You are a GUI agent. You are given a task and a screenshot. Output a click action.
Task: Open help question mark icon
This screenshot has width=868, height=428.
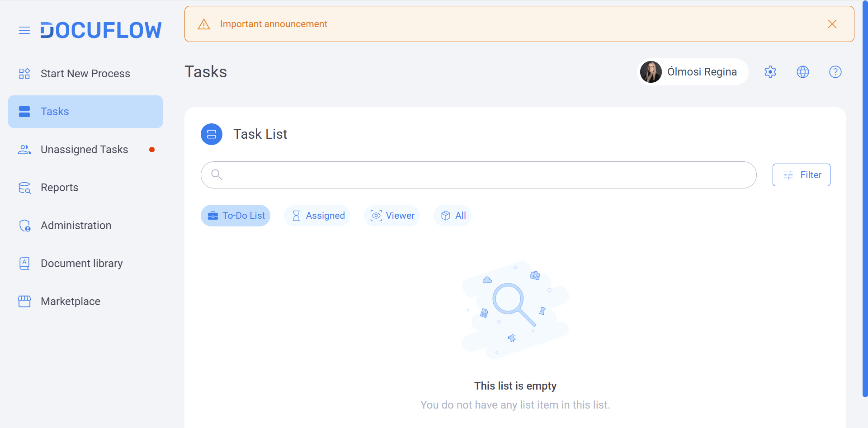tap(835, 72)
